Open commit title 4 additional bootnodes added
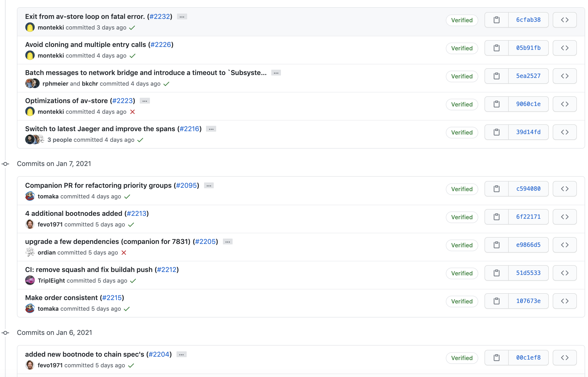 73,213
